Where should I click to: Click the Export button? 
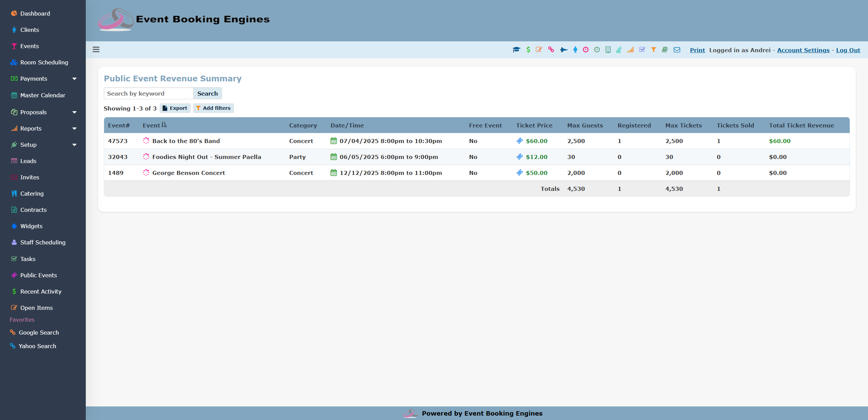click(x=175, y=108)
